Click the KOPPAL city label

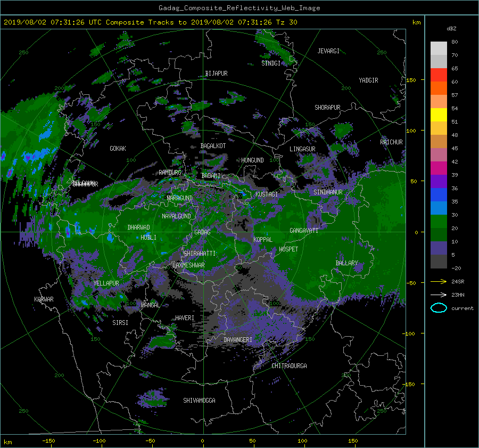263,240
